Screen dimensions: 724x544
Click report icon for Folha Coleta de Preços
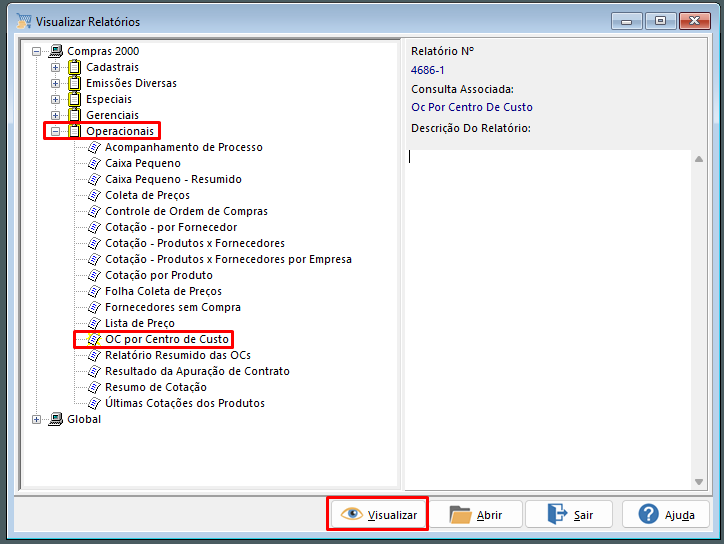94,291
